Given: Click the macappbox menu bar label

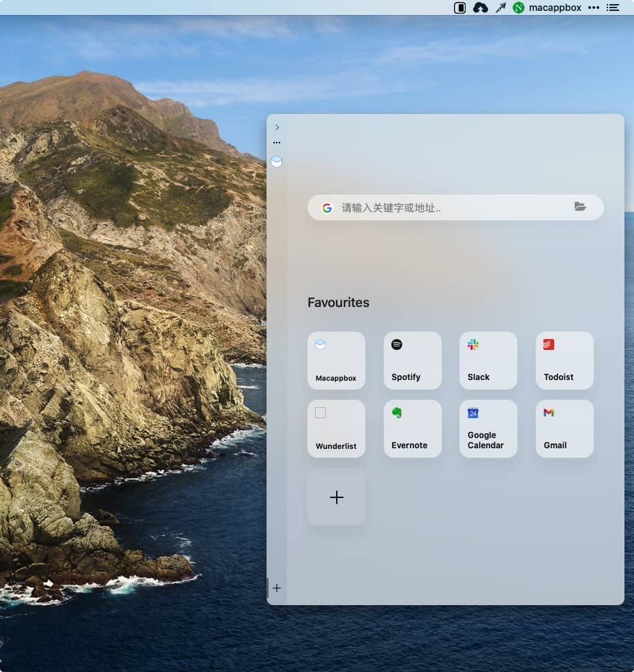Looking at the screenshot, I should [555, 8].
